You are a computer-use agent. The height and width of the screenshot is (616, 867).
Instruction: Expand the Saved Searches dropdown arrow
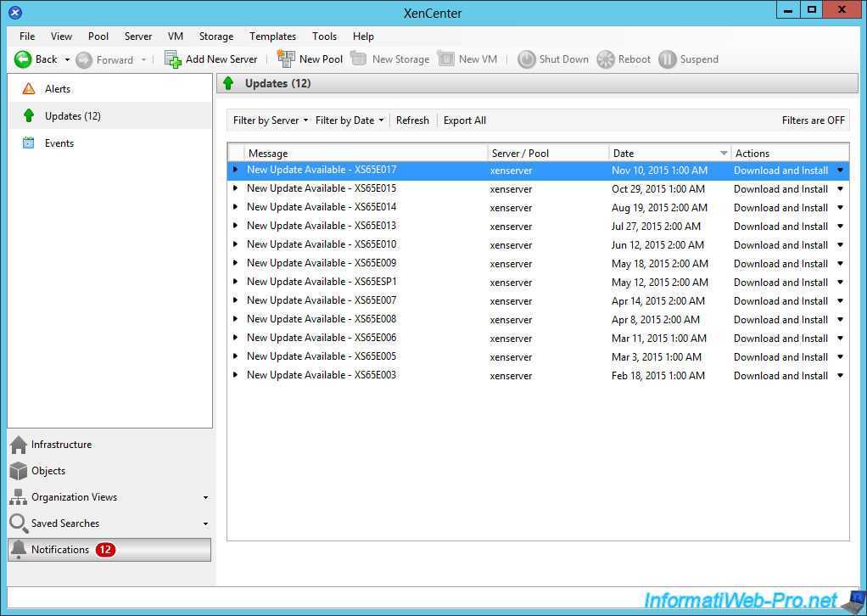tap(205, 524)
